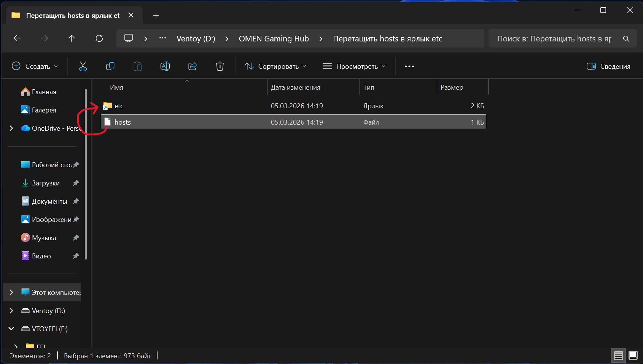The width and height of the screenshot is (643, 364).
Task: Switch to large thumbnails view in status bar
Action: pos(633,355)
